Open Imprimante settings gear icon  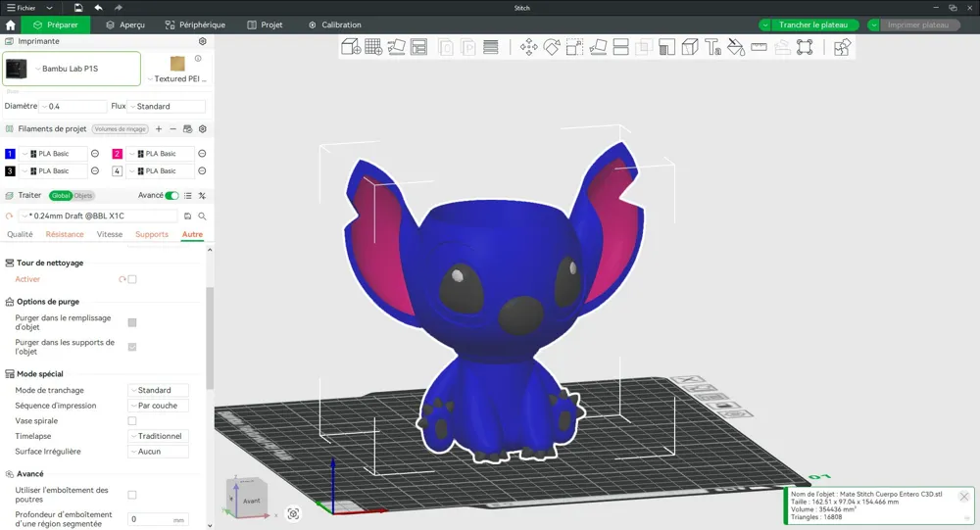pyautogui.click(x=203, y=41)
